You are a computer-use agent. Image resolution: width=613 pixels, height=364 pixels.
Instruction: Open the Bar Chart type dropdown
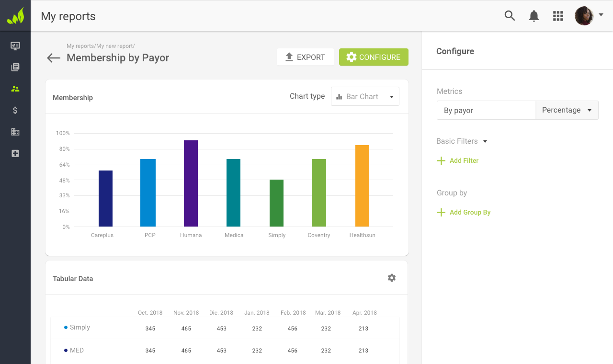[x=365, y=96]
